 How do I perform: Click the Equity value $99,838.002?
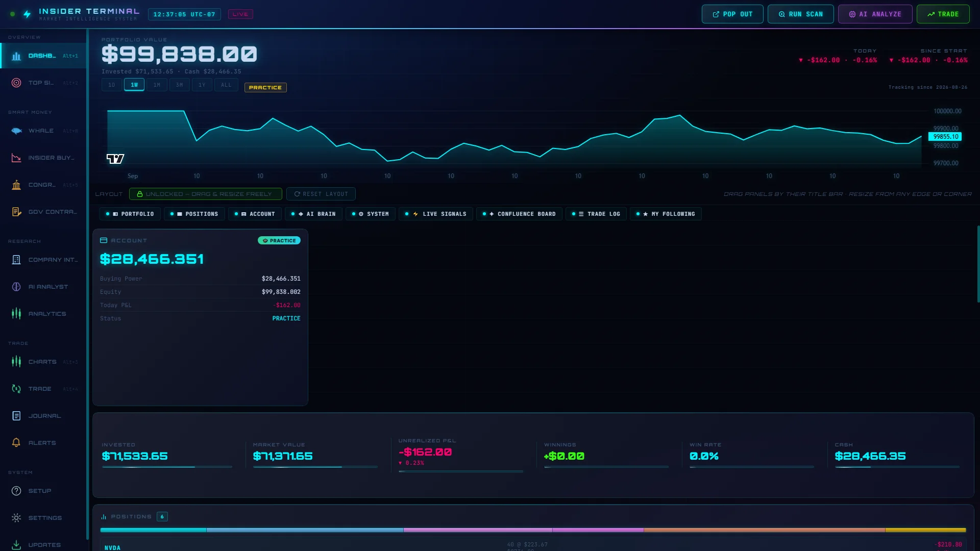[281, 292]
